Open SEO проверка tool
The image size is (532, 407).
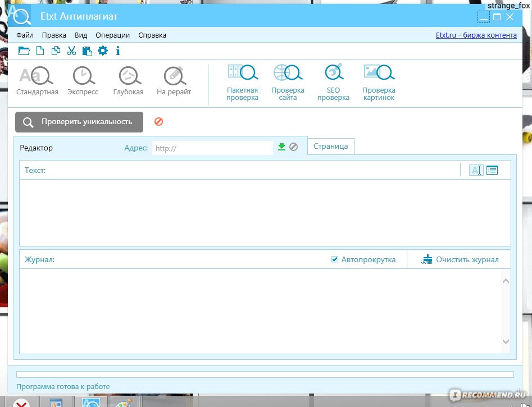point(333,83)
